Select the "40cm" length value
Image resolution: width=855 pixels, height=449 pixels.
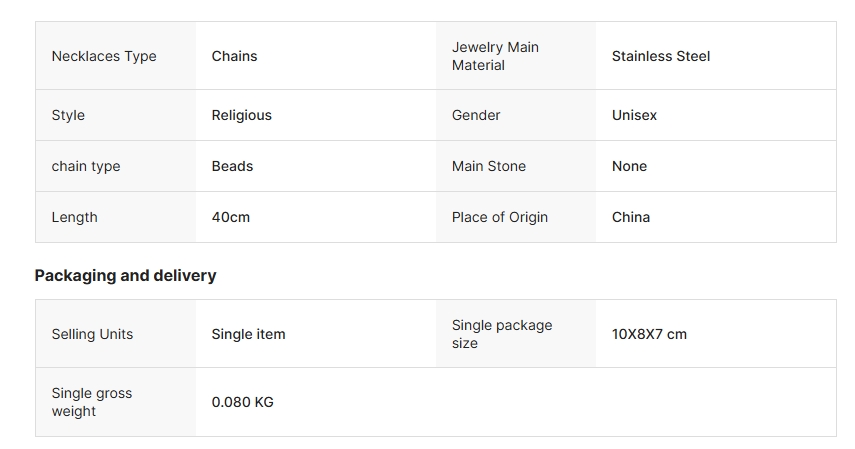230,217
